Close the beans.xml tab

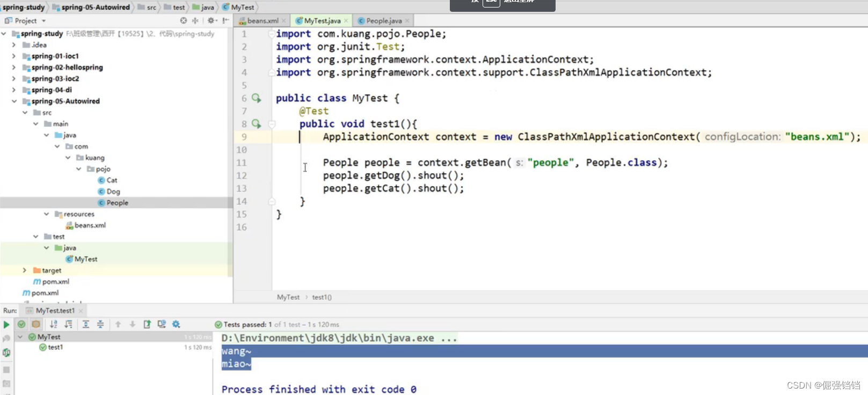[x=284, y=21]
